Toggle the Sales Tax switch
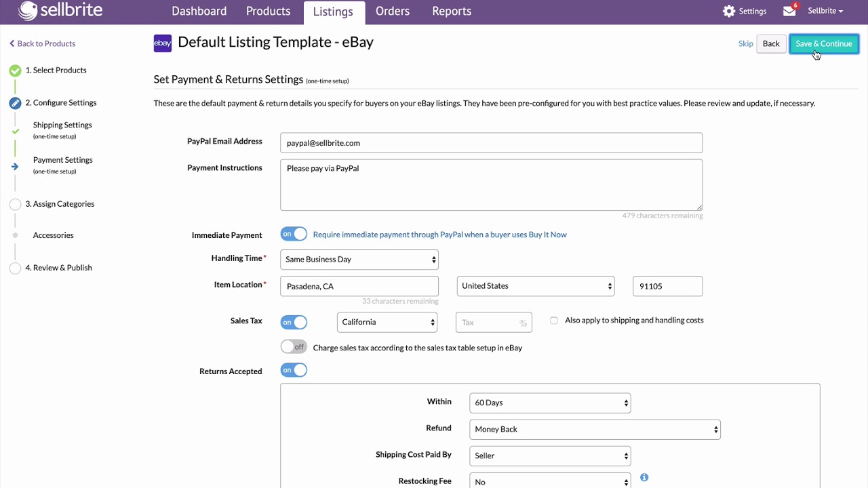The image size is (868, 488). (294, 322)
